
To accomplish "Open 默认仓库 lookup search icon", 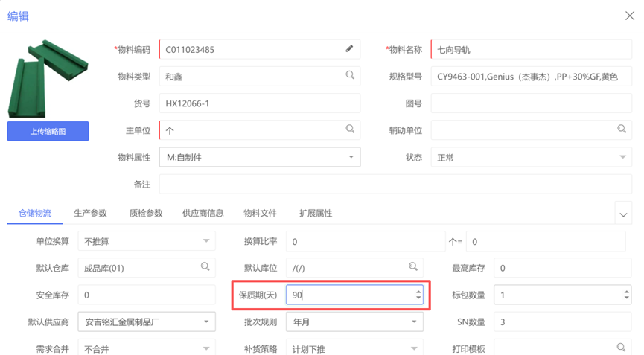I will click(x=205, y=267).
